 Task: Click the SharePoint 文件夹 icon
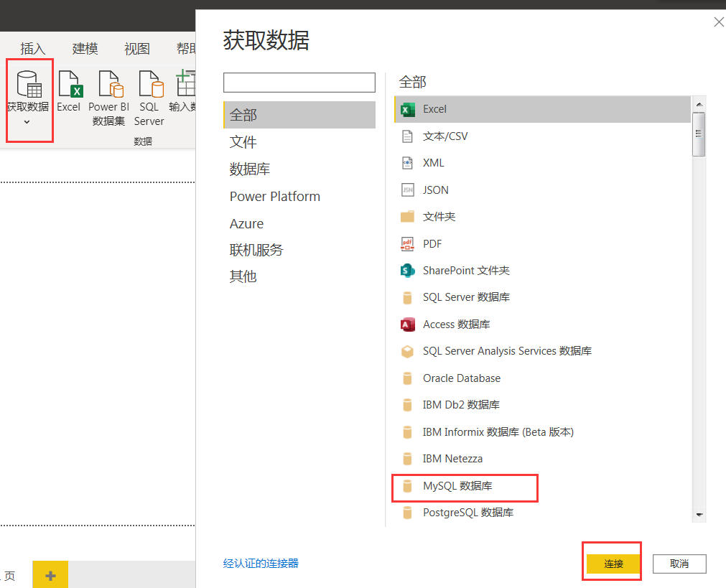click(x=407, y=271)
